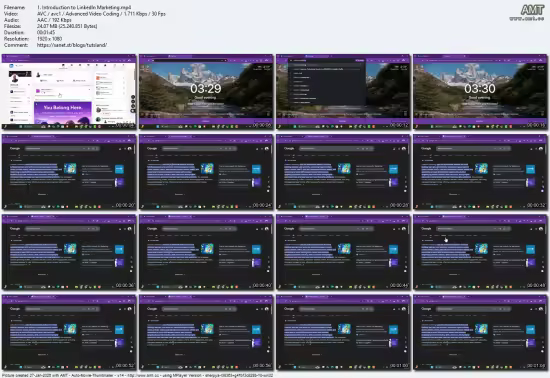
Task: Open the thumbnail with the dark search suggestions dropdown
Action: (x=343, y=92)
